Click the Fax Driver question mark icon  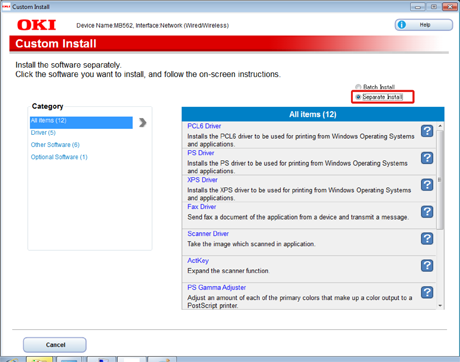coord(427,212)
